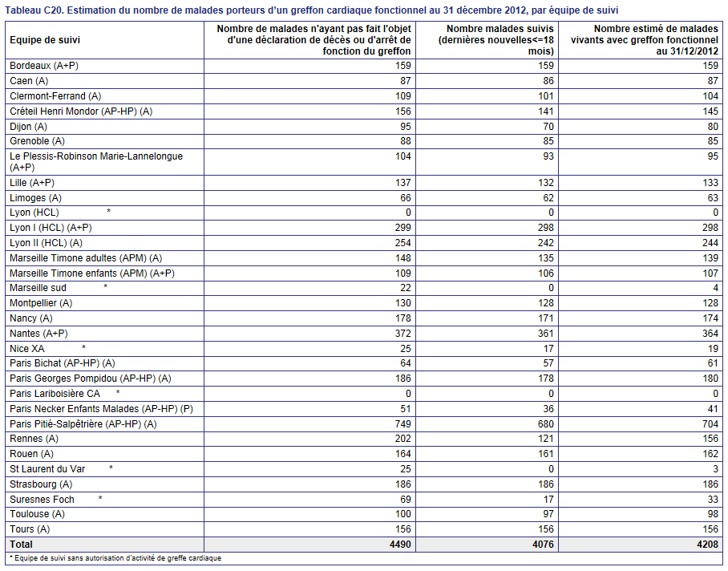Image resolution: width=728 pixels, height=571 pixels.
Task: Click the total value 4490
Action: pyautogui.click(x=400, y=544)
